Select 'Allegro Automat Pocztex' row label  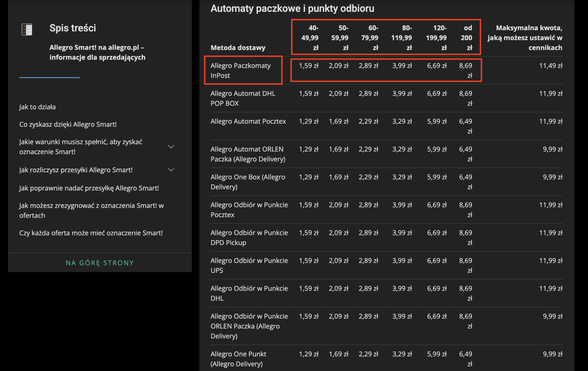[248, 121]
